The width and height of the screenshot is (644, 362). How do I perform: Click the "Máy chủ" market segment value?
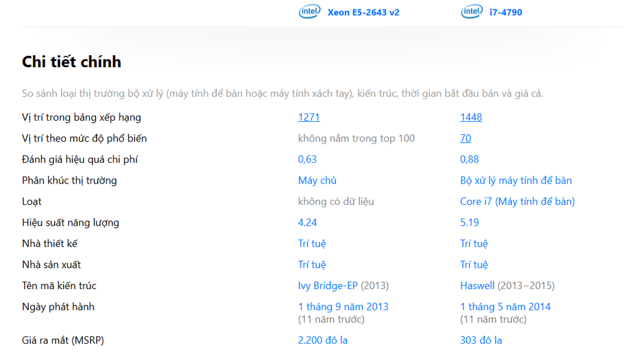317,180
